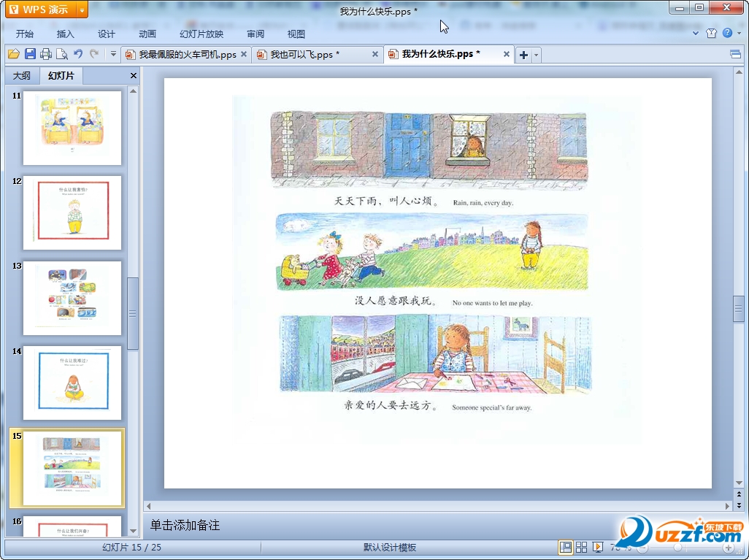Click the zoom in plus button
Screen dimensions: 749x560
pyautogui.click(x=728, y=548)
